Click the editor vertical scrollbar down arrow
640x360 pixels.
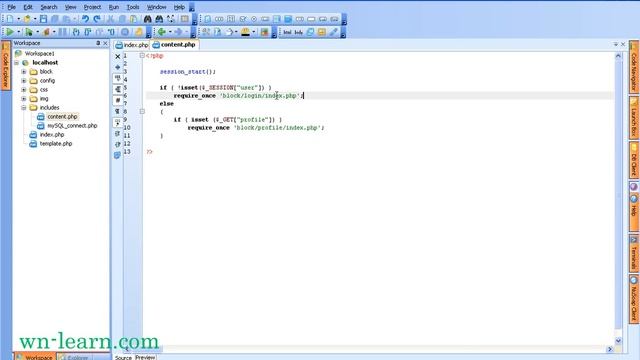[618, 340]
